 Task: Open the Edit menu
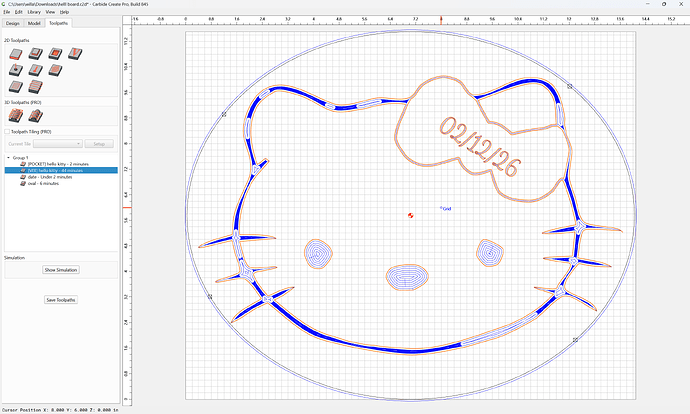click(18, 12)
